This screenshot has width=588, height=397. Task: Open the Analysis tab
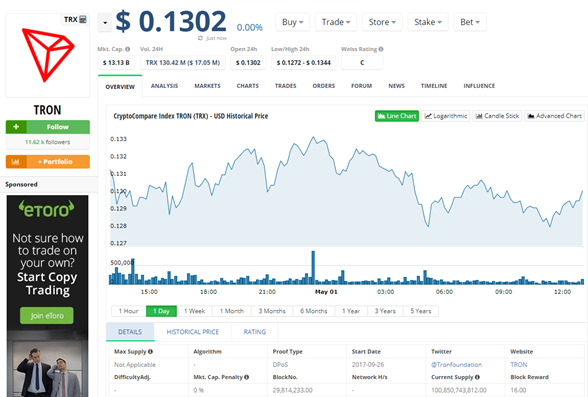coord(164,86)
